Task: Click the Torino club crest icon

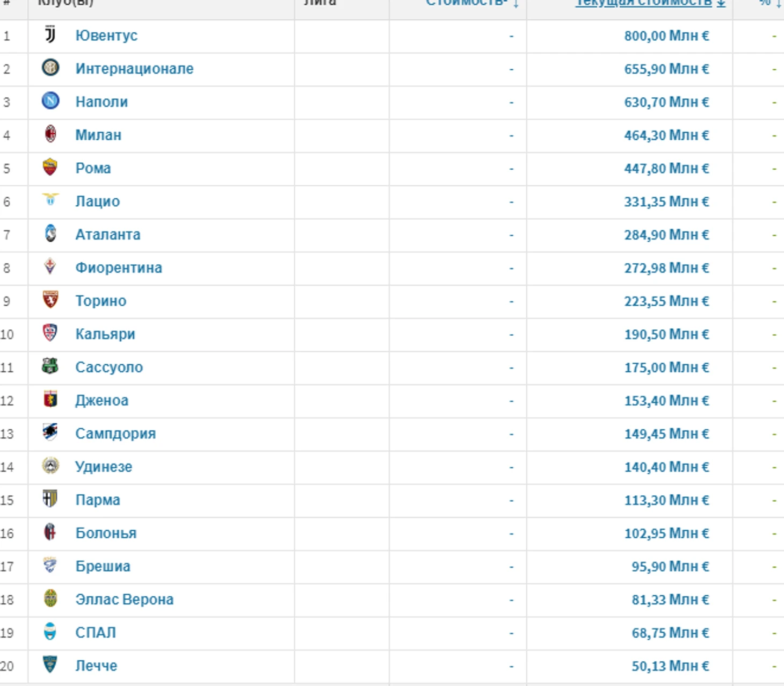Action: [50, 300]
